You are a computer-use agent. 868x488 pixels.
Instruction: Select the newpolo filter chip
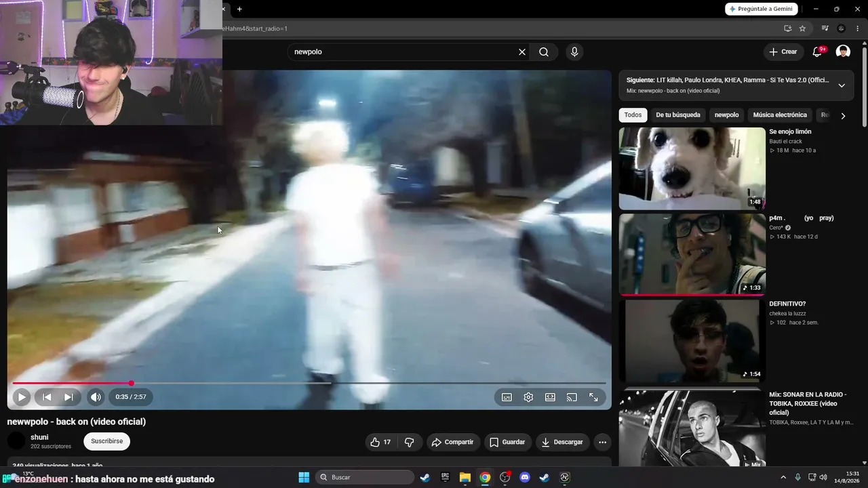[x=726, y=115]
